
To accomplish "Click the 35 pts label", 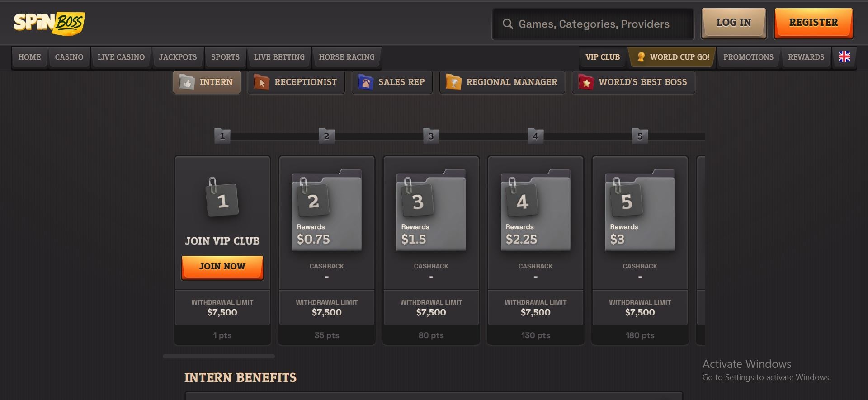I will click(327, 335).
